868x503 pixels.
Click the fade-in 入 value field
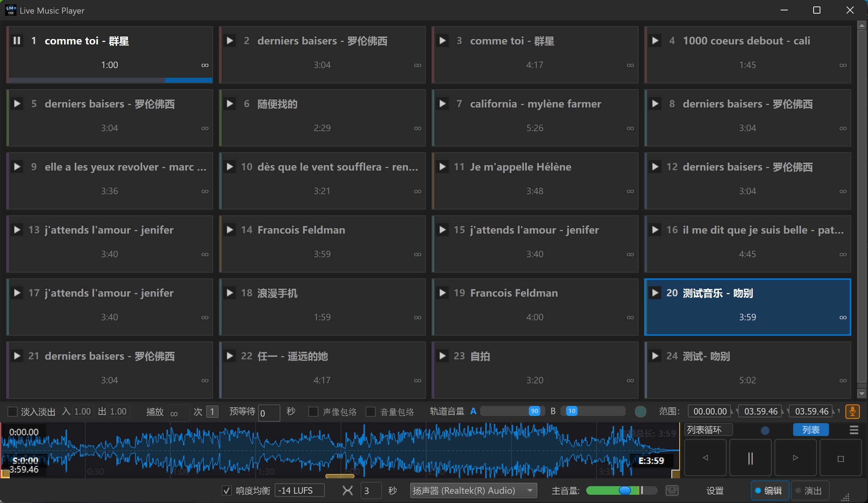point(83,411)
